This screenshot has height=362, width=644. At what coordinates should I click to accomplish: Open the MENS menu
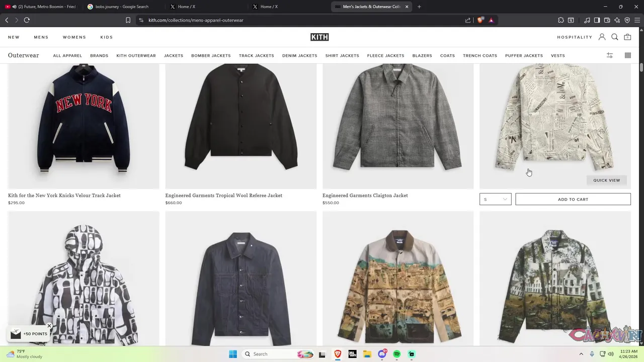(41, 37)
